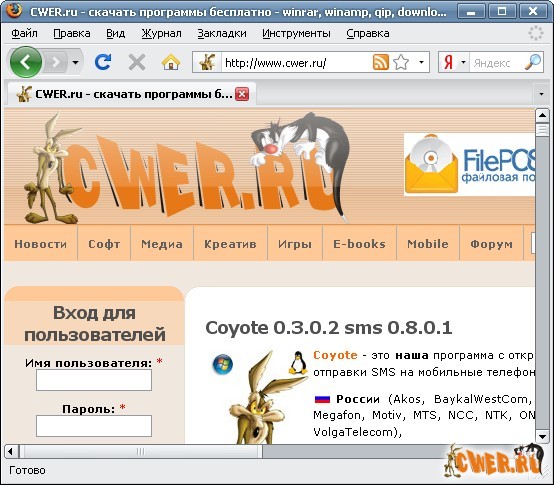Open the search engine selector dropdown

click(463, 63)
